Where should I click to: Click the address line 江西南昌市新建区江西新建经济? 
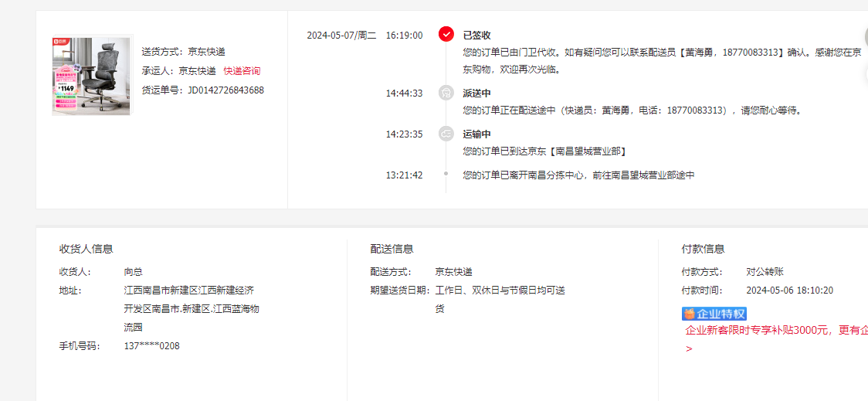tap(189, 291)
